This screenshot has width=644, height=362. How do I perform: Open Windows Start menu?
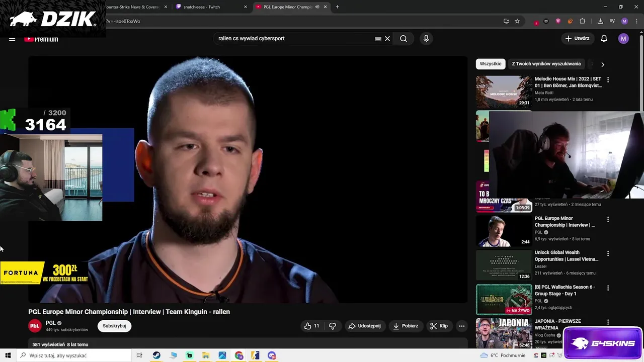click(8, 355)
